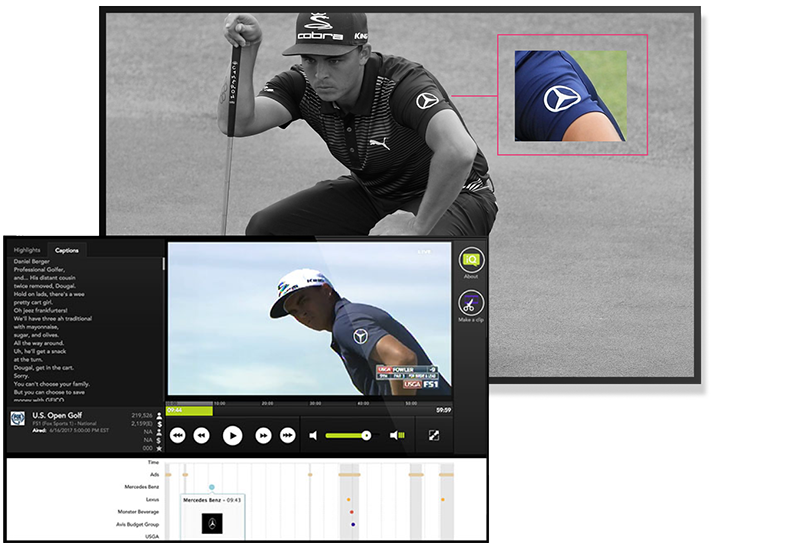Click the "Mercedes Benz" timeline row label
This screenshot has width=800, height=543.
[x=142, y=487]
